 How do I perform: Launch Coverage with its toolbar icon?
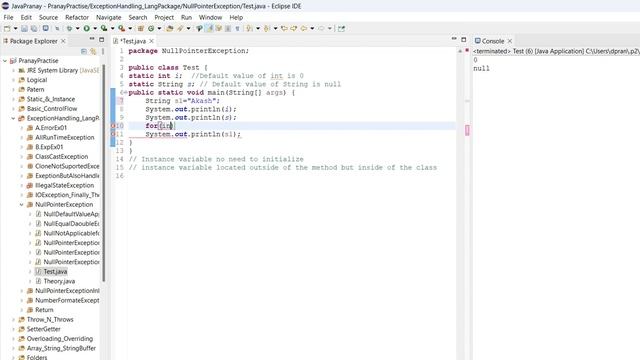104,29
